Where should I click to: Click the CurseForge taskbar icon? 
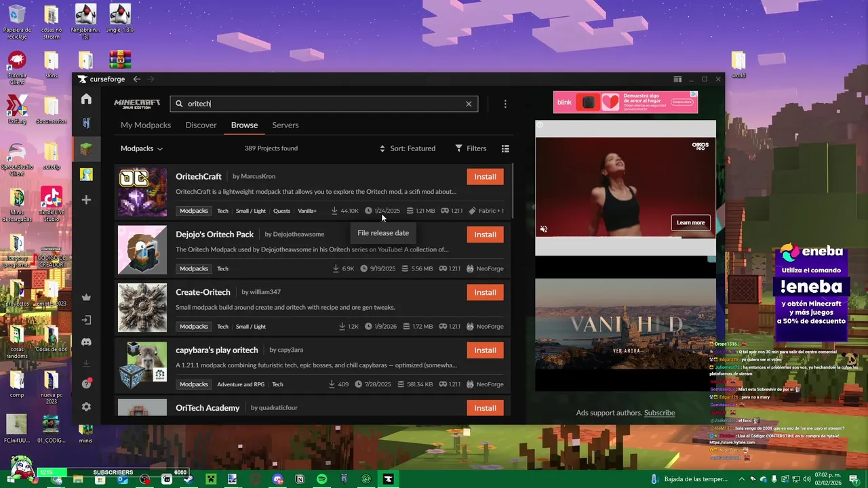(x=388, y=479)
